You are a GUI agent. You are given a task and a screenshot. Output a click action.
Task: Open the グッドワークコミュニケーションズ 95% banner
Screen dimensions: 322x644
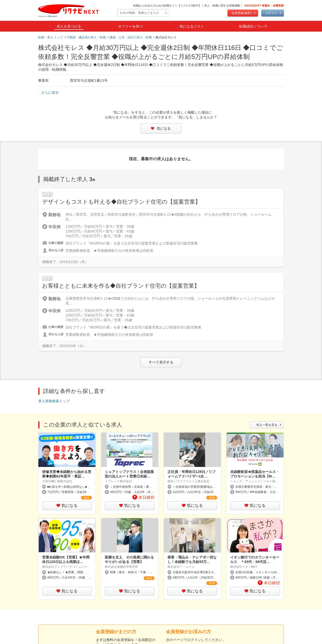click(x=67, y=535)
